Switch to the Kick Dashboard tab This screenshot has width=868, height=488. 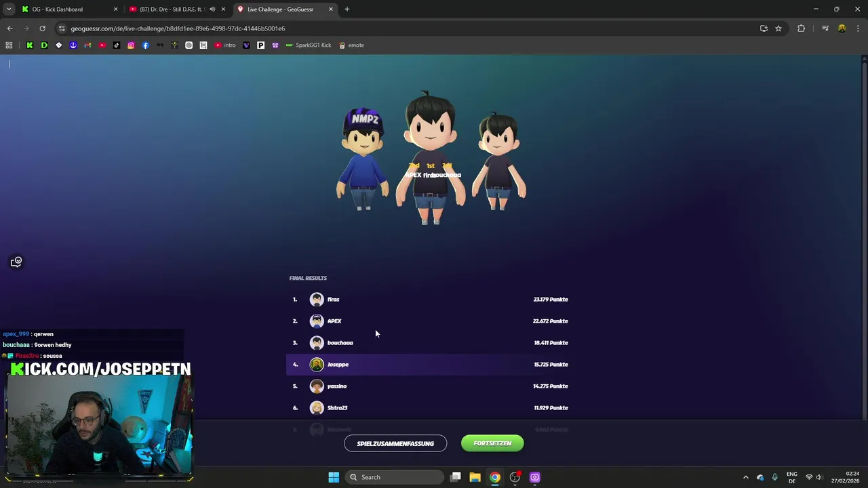tap(68, 9)
